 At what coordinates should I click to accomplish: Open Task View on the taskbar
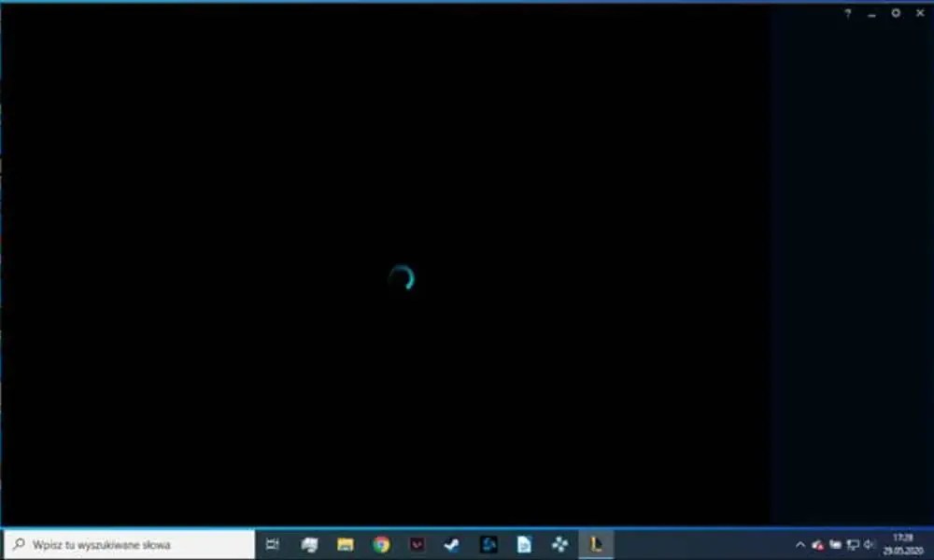273,545
